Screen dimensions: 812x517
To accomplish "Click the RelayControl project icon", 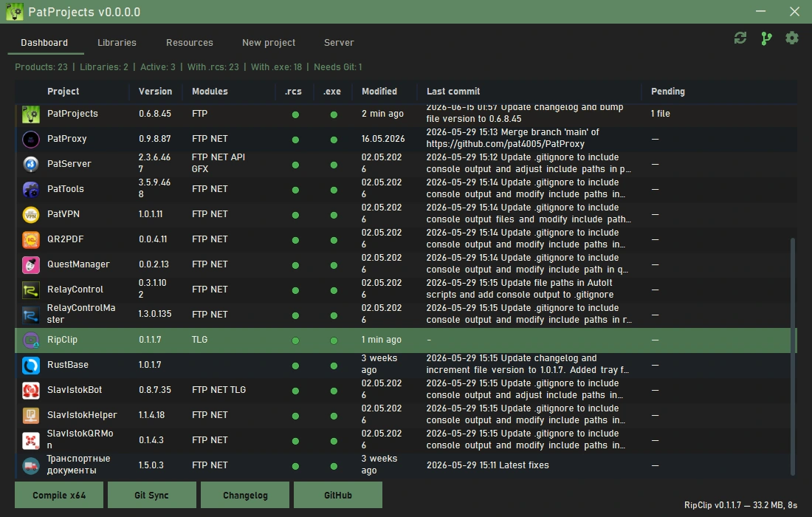I will click(30, 290).
